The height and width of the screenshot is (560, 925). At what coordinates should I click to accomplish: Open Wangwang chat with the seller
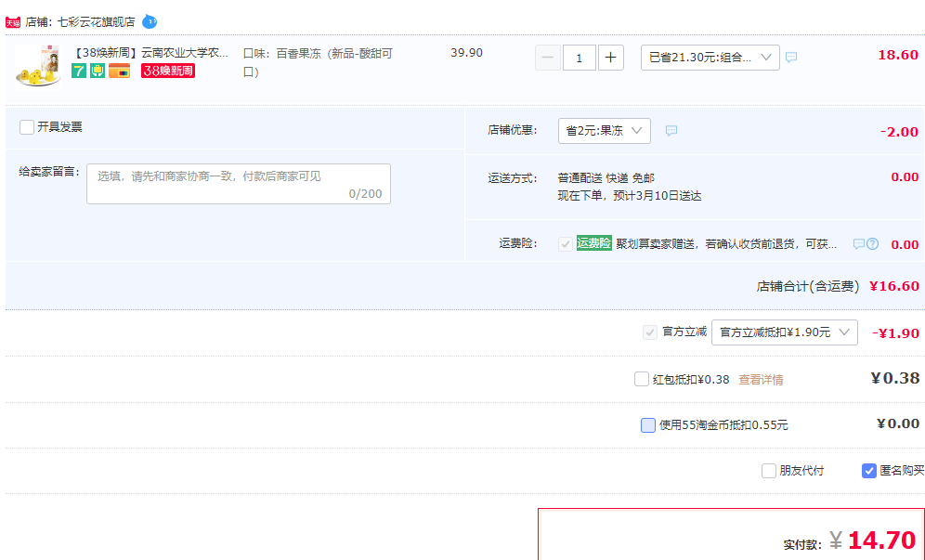tap(150, 22)
